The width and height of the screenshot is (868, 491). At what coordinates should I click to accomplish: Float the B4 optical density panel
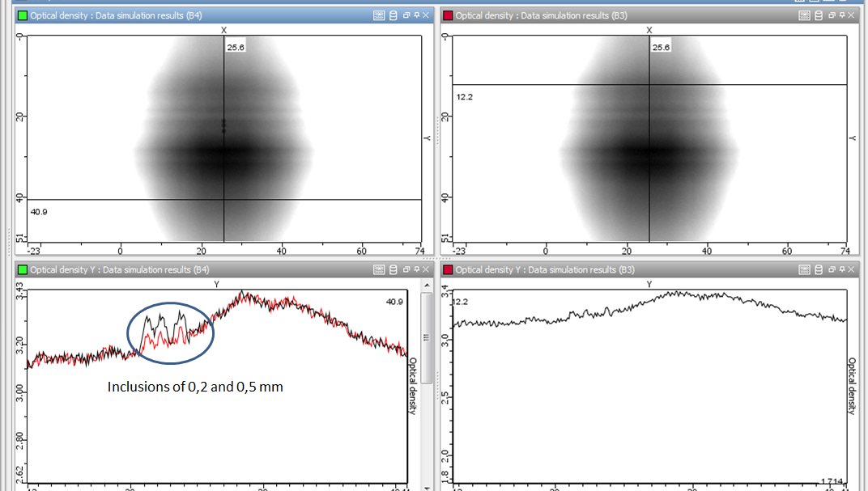tap(406, 15)
